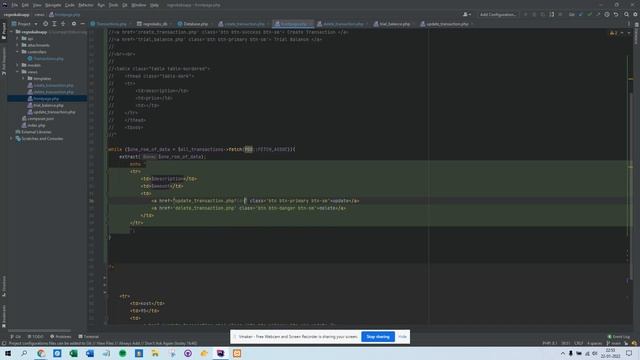Open Problems tool window
The image size is (640, 360).
pyautogui.click(x=60, y=337)
